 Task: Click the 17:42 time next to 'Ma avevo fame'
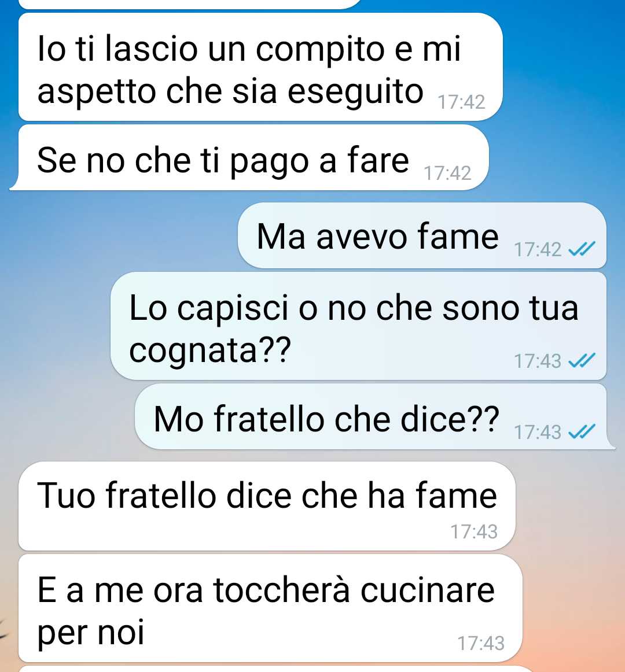pos(538,249)
